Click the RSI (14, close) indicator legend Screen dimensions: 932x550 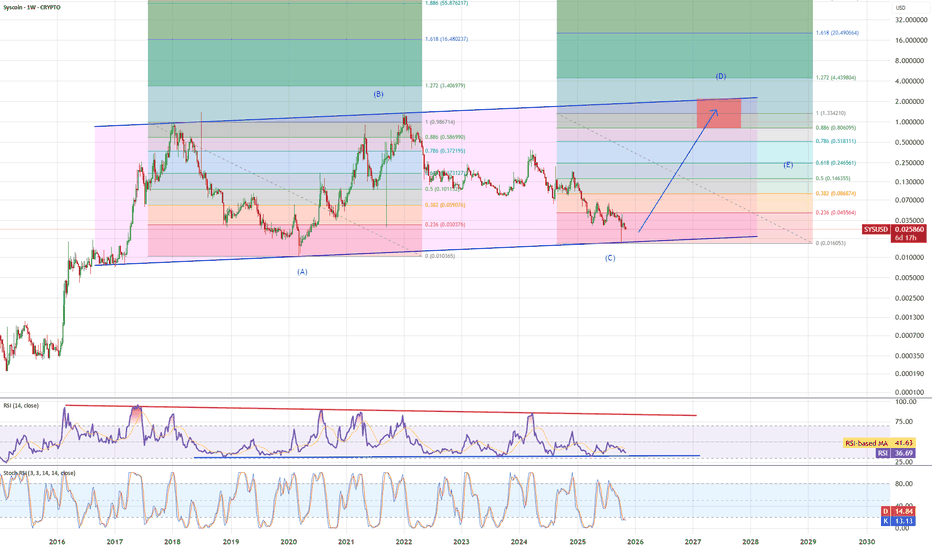21,406
